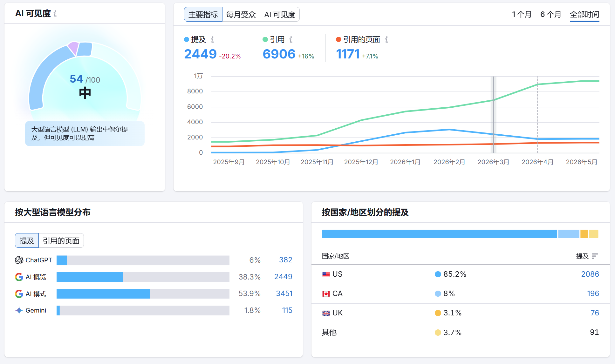Open AI 概览 mentions count 2449
Image resolution: width=615 pixels, height=364 pixels.
283,277
